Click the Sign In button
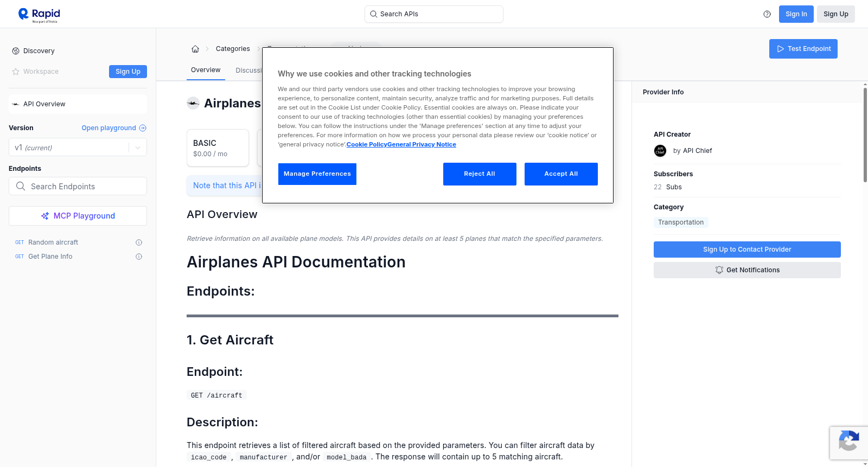This screenshot has height=467, width=868. (796, 14)
